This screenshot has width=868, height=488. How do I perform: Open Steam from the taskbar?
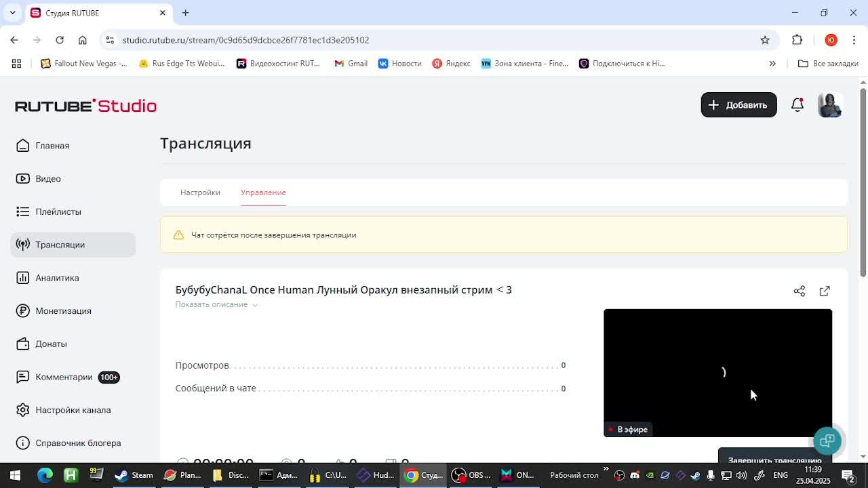[x=134, y=475]
